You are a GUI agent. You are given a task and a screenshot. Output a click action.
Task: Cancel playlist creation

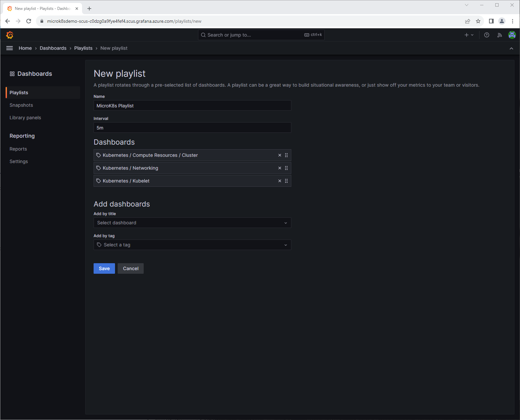point(130,268)
